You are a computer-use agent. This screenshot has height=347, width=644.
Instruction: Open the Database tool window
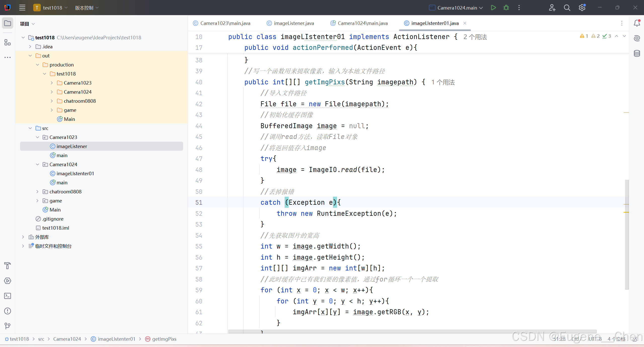[x=637, y=53]
